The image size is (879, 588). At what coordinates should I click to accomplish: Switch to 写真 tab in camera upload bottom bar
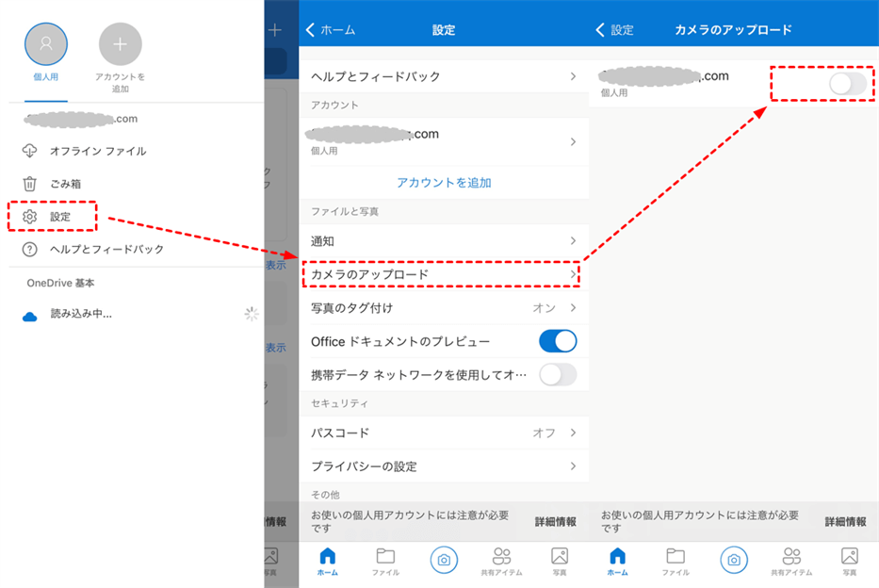point(849,562)
